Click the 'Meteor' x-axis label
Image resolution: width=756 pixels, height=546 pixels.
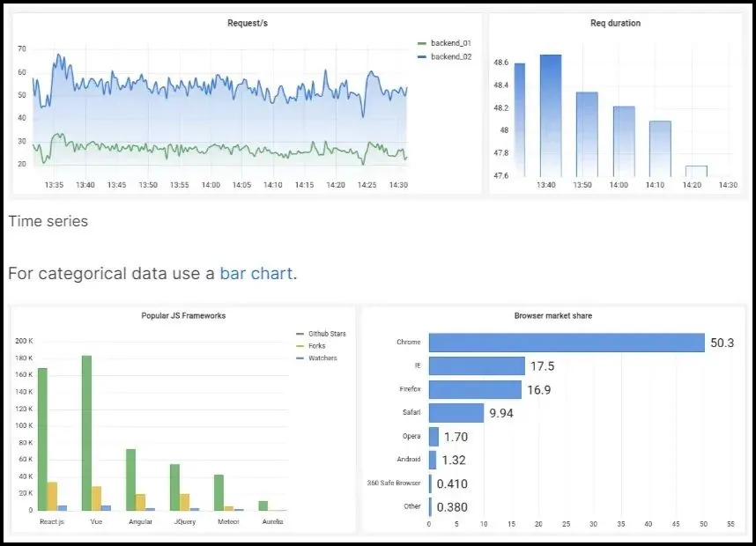pyautogui.click(x=228, y=521)
